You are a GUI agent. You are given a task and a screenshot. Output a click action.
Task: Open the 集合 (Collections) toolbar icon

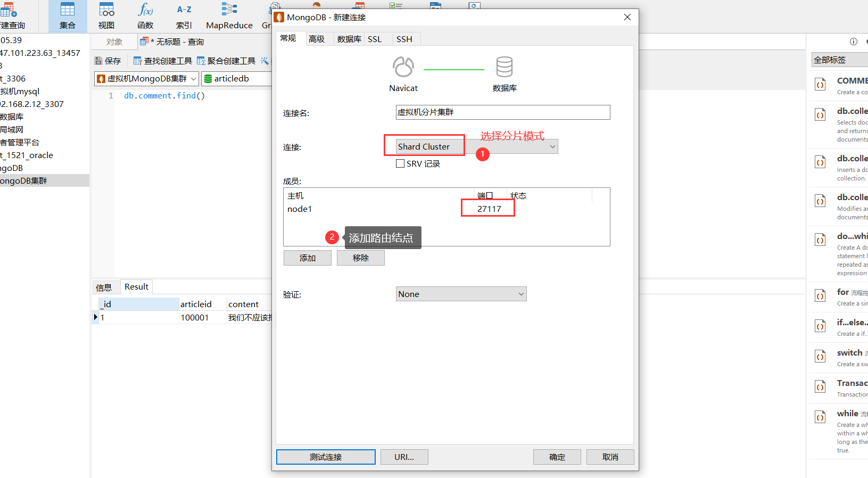click(68, 16)
